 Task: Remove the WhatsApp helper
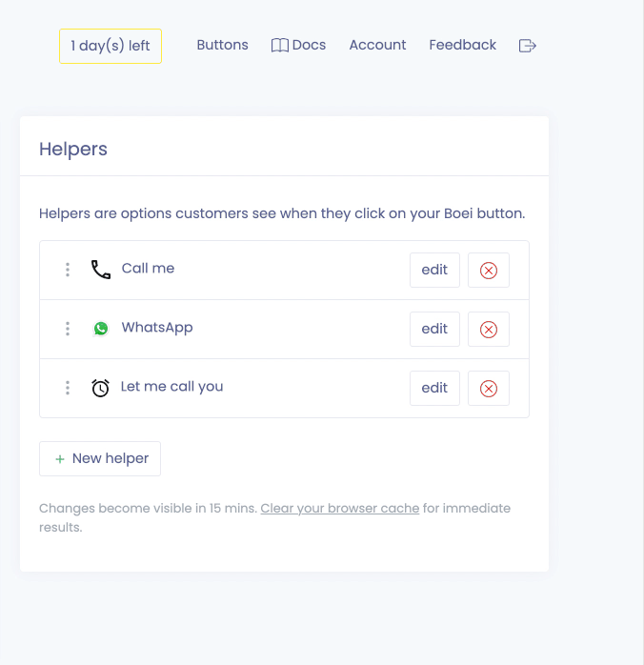pos(489,330)
